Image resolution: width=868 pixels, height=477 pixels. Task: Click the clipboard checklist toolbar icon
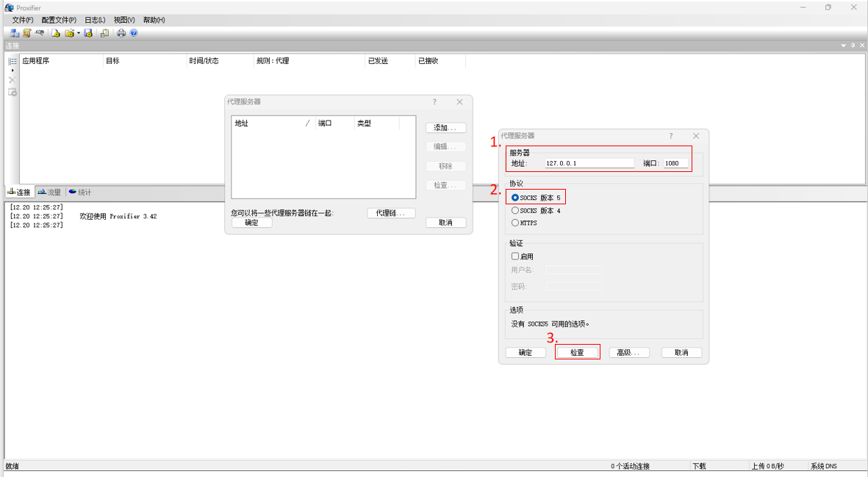click(x=104, y=33)
